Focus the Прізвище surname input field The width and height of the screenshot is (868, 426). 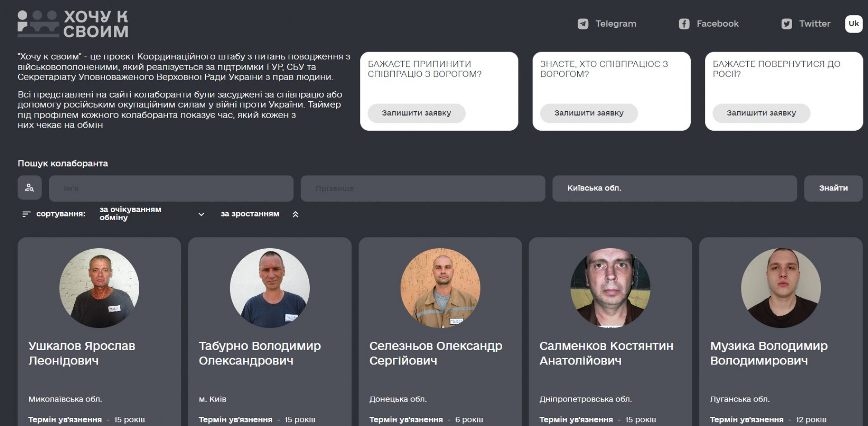[423, 188]
